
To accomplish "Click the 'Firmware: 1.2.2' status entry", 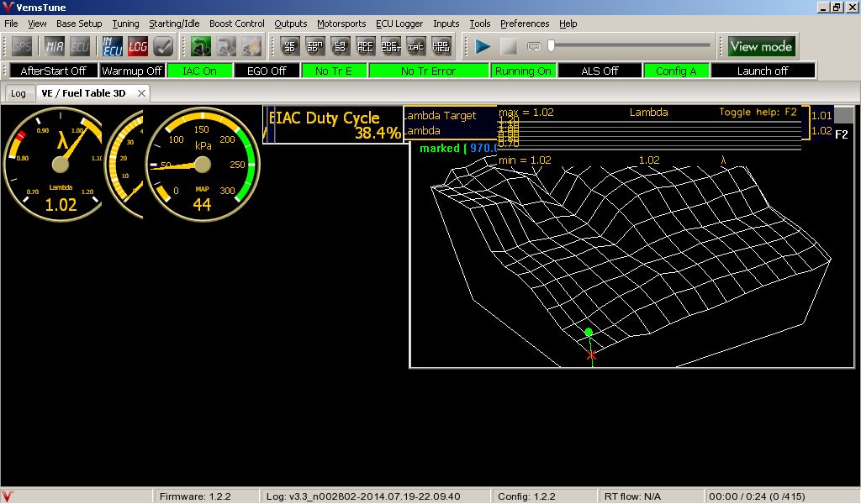I will 195,496.
